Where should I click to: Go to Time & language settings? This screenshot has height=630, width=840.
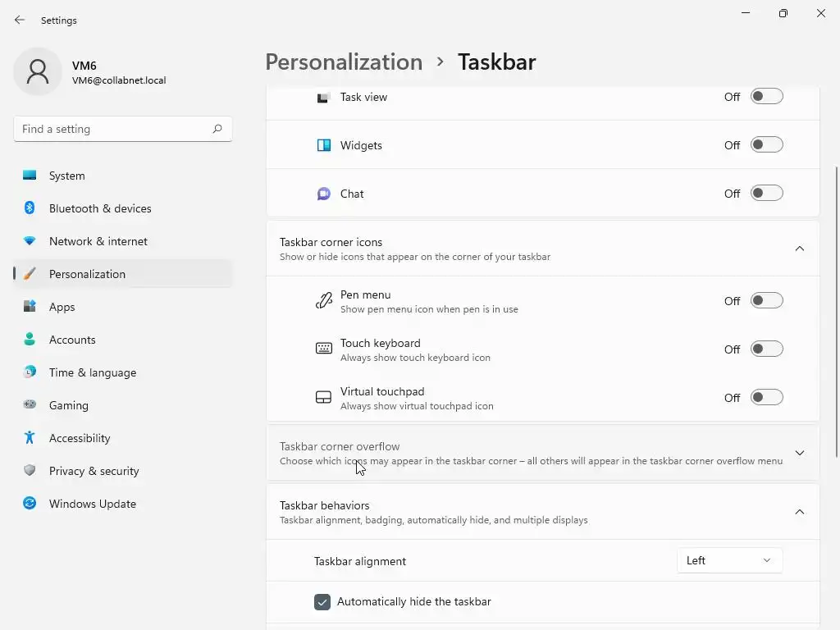click(x=92, y=372)
